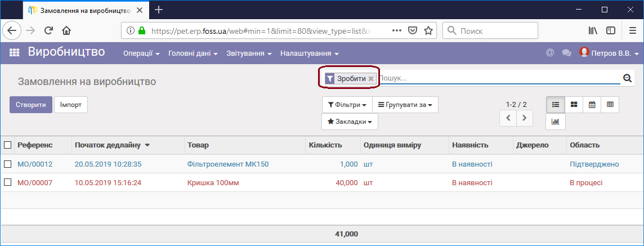The width and height of the screenshot is (644, 246).
Task: Open the Налаштування menu
Action: pos(309,53)
